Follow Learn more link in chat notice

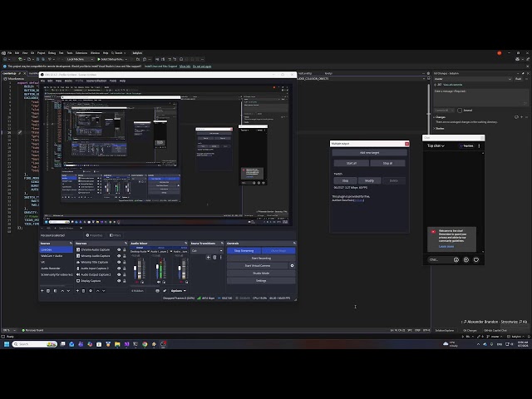446,246
